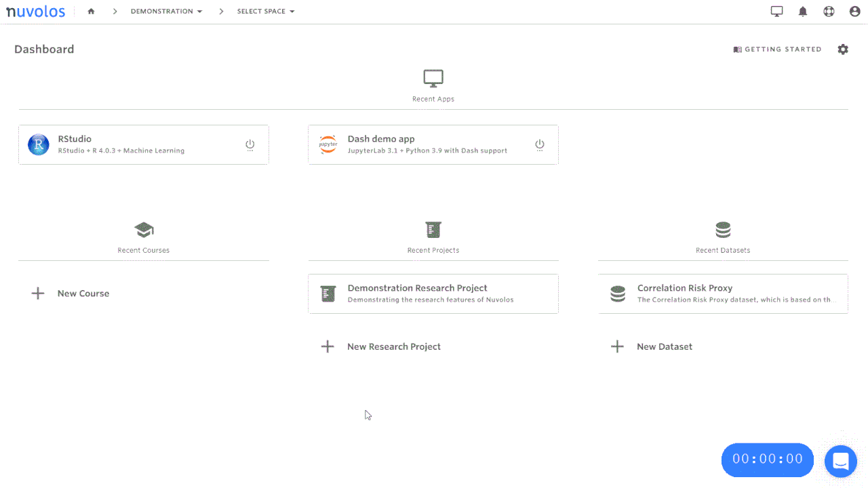Click the plus icon beside New Dataset
The image size is (868, 488).
pos(617,346)
